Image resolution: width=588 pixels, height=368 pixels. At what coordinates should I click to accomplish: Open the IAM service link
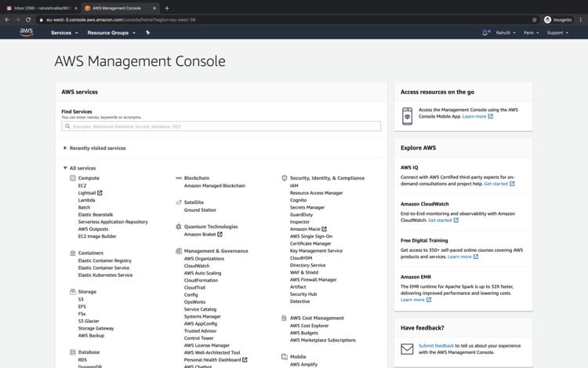click(294, 186)
